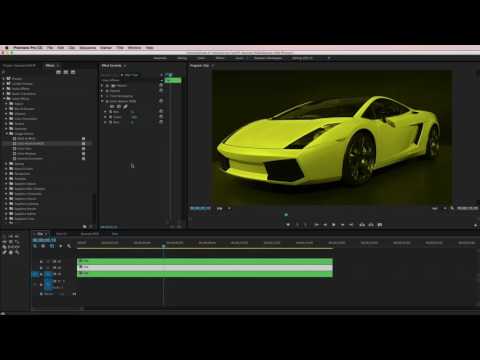Select the rectangle mask tool under Color Balance
The image size is (480, 360).
119,107
